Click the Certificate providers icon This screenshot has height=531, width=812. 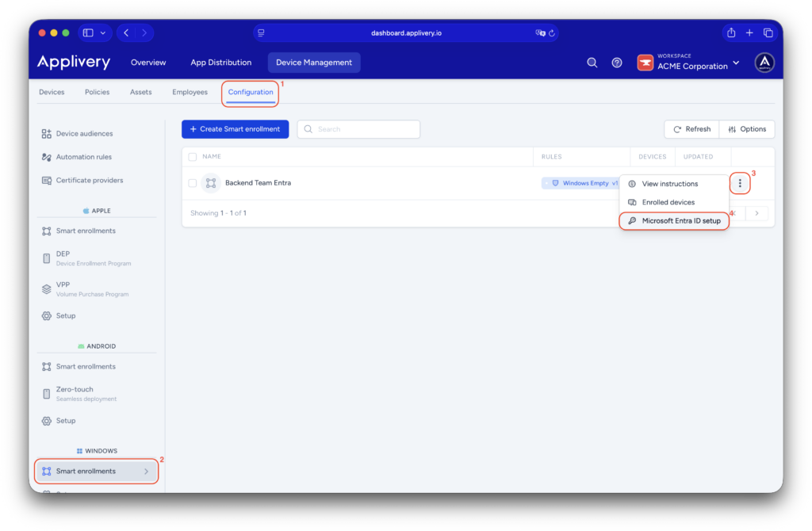click(48, 180)
